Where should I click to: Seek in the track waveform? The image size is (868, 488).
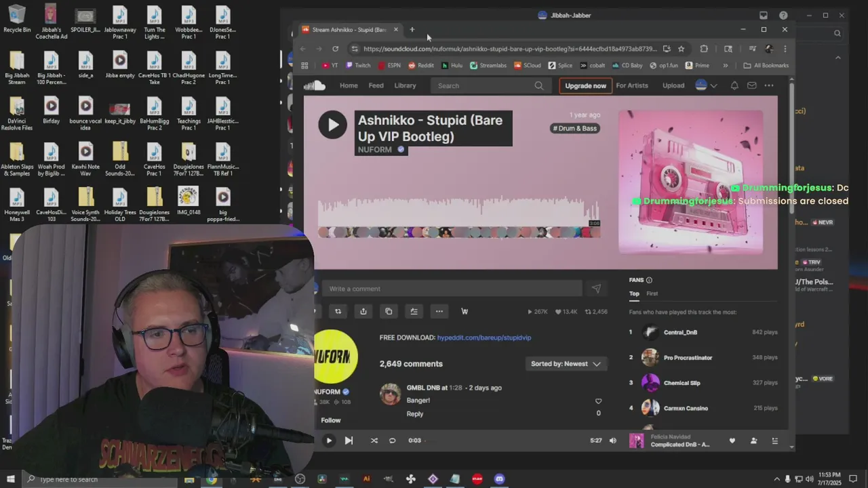(458, 213)
